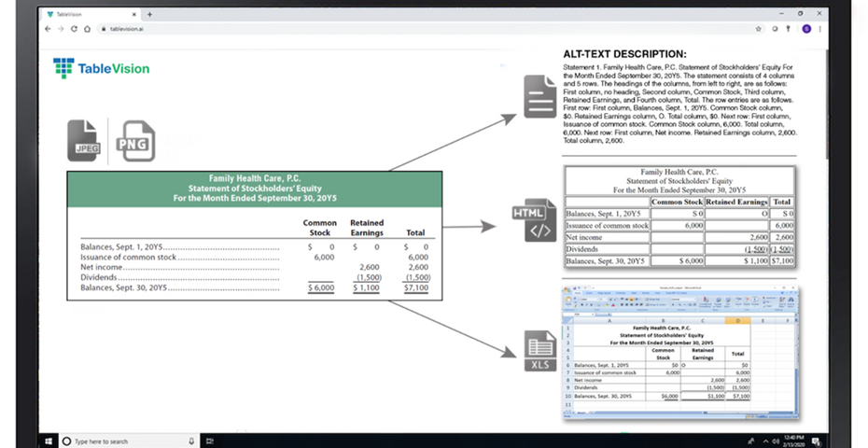Click HTML table row Issuance of common stock
868x448 pixels.
[679, 225]
